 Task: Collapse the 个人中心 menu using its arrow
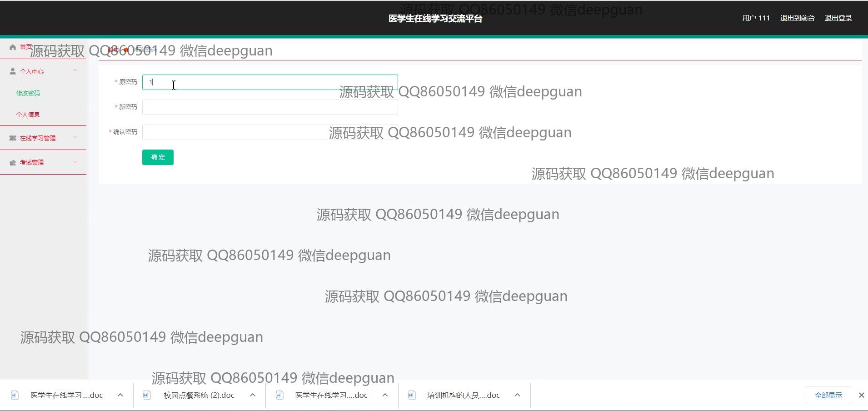[x=75, y=70]
